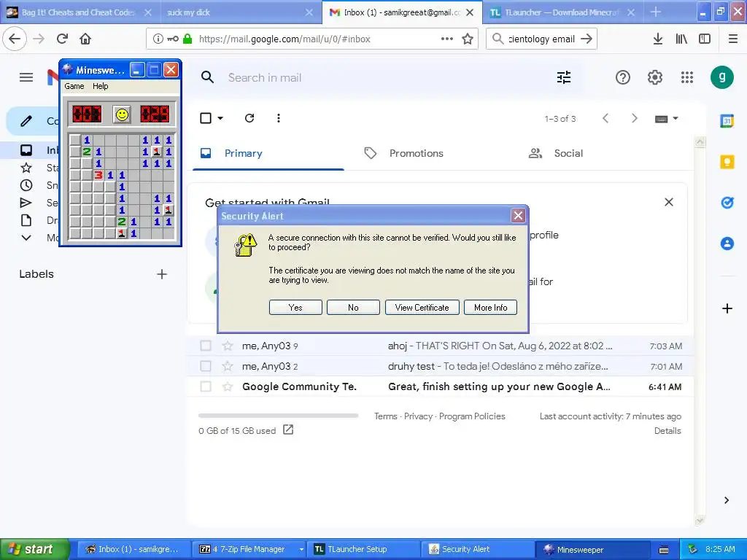Screen dimensions: 747x560
Task: Show Gmail search options filter icon
Action: pos(564,77)
